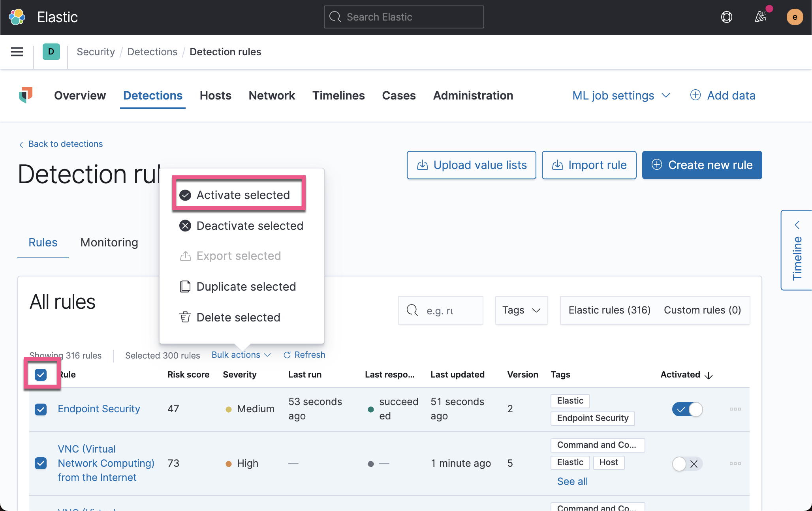Open the Tags filter dropdown

[x=521, y=310]
